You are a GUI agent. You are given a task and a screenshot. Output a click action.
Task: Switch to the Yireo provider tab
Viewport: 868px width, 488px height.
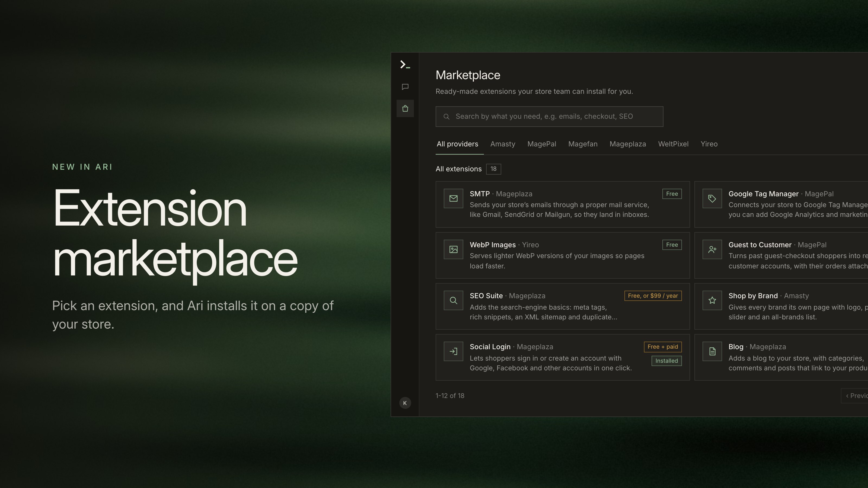tap(709, 144)
